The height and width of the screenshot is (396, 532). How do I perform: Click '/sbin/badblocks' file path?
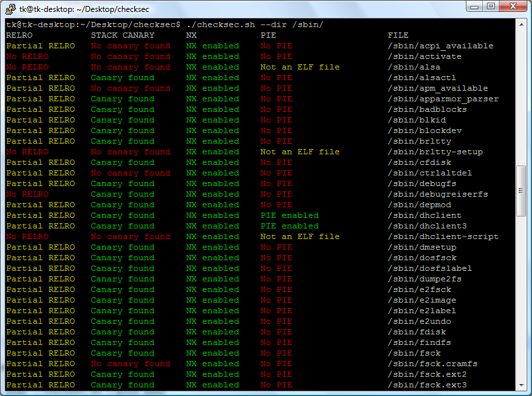427,109
